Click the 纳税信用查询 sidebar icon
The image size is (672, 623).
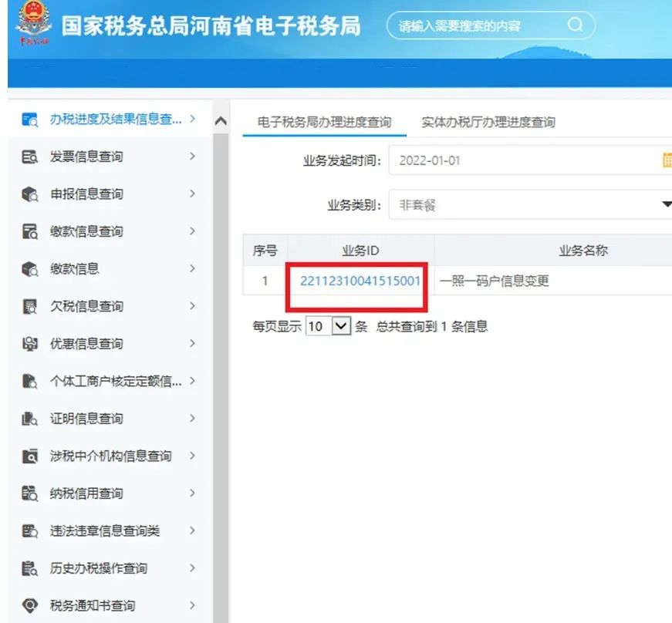pyautogui.click(x=29, y=493)
